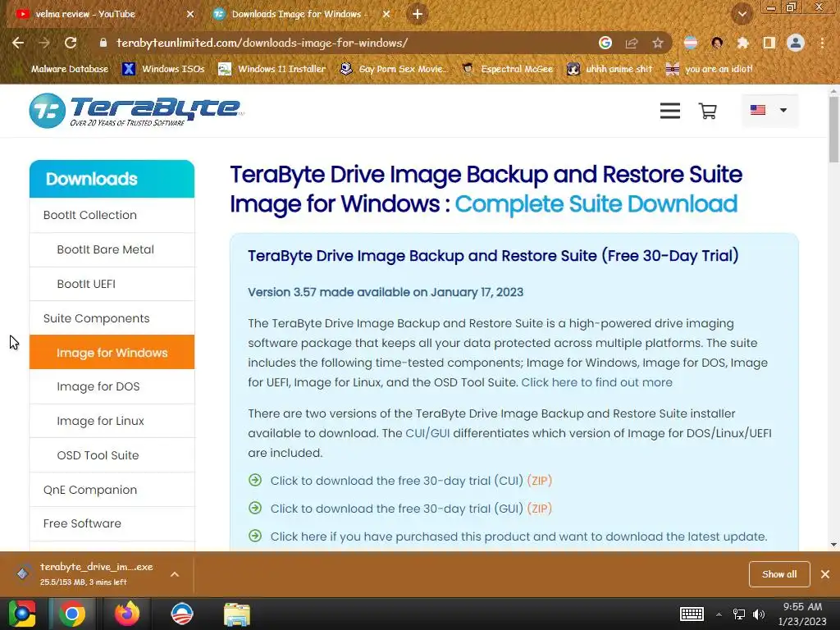Reload the current page
Viewport: 840px width, 630px height.
tap(71, 43)
